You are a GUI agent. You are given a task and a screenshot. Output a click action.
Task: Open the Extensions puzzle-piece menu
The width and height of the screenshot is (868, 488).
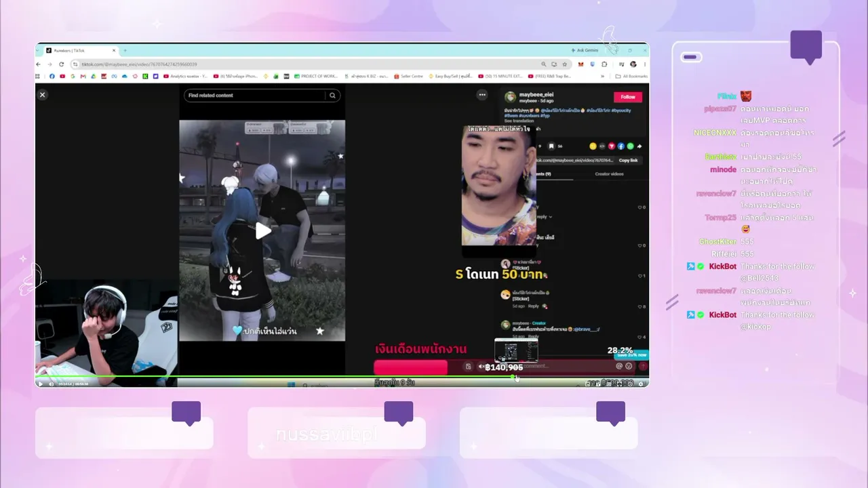[x=604, y=64]
